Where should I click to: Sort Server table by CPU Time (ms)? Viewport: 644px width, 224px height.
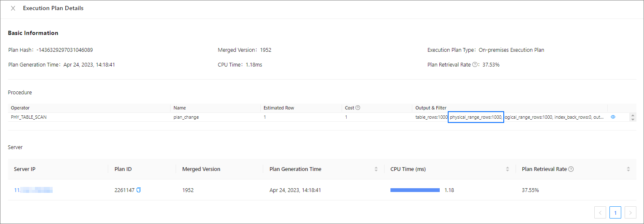click(507, 169)
